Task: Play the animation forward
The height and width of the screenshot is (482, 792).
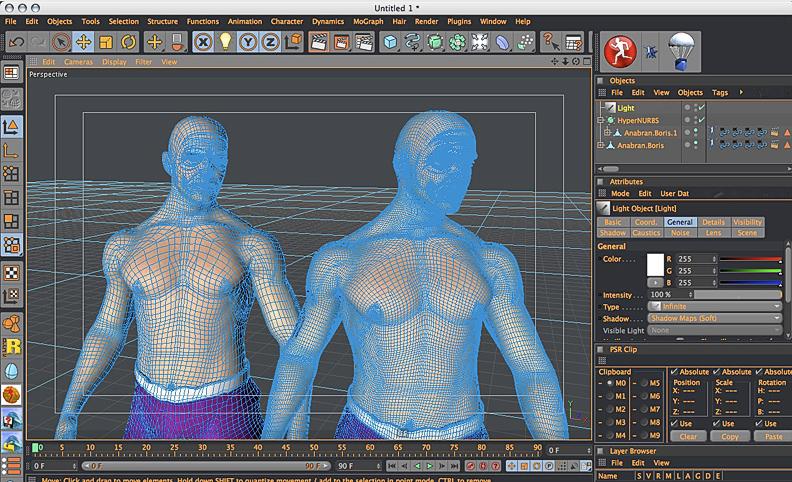Action: pyautogui.click(x=429, y=466)
